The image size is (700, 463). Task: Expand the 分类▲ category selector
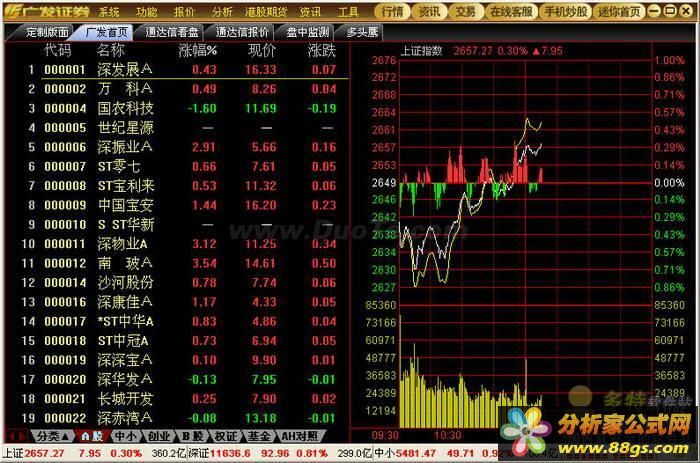click(53, 436)
